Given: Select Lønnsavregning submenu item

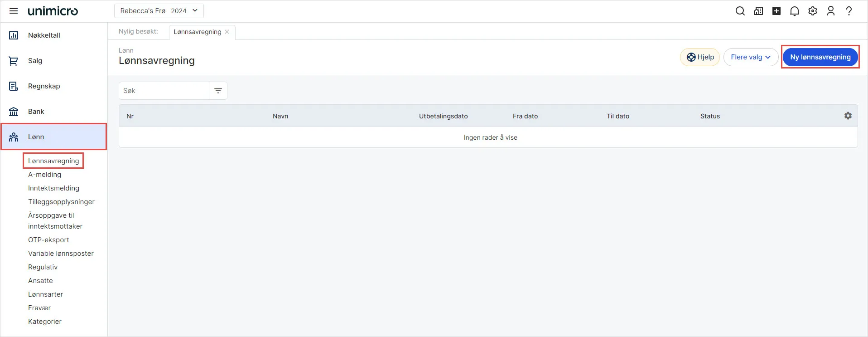Looking at the screenshot, I should coord(53,161).
